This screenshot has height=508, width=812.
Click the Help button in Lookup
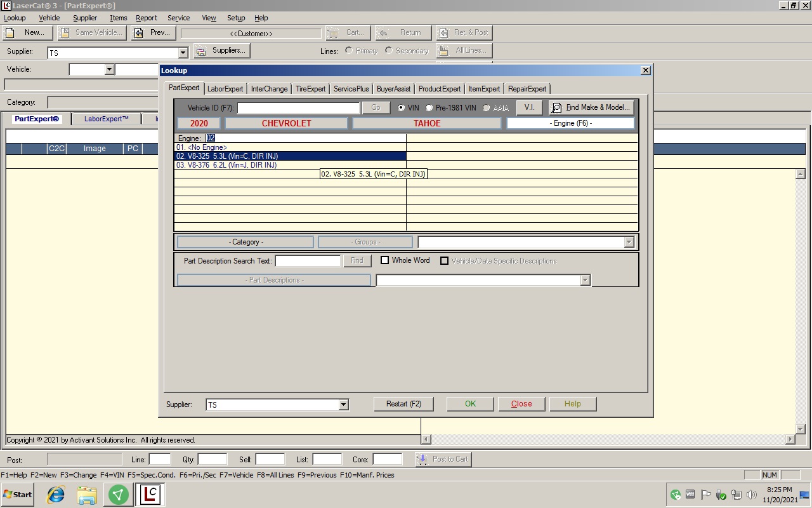point(572,404)
